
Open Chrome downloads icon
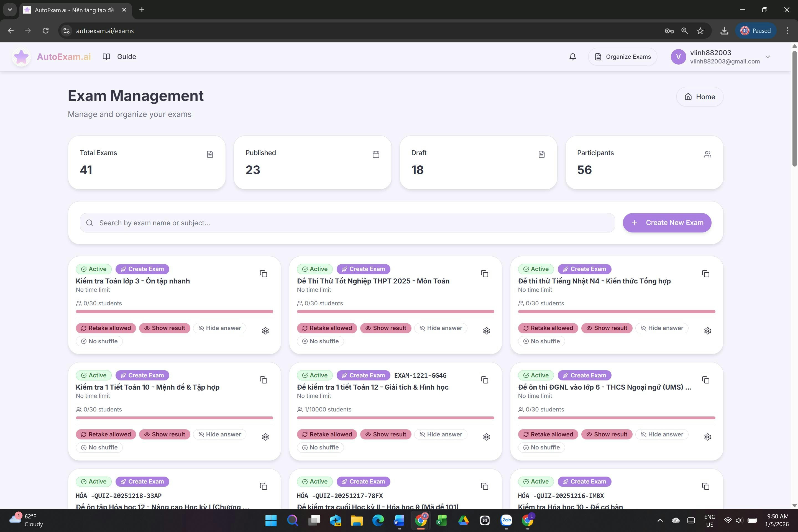[724, 30]
